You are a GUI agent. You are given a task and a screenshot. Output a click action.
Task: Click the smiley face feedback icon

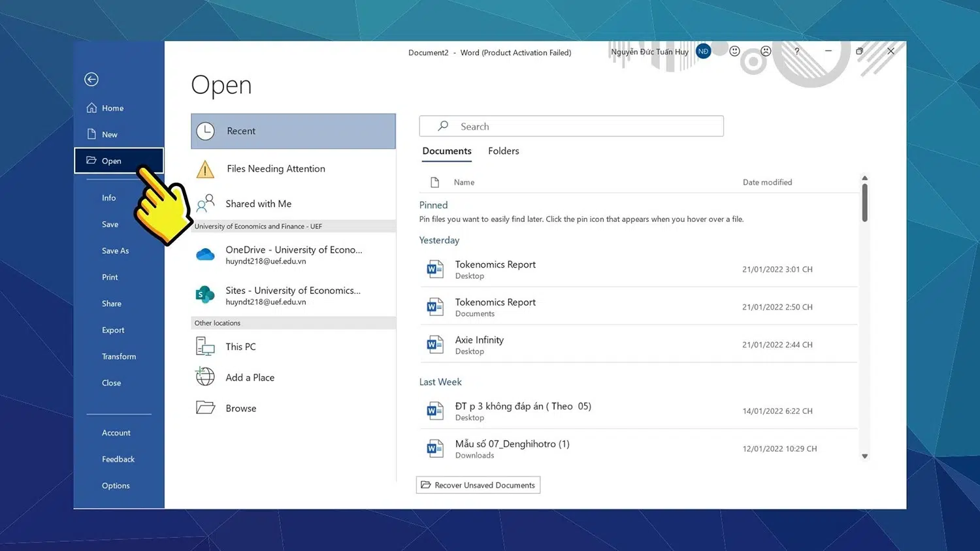[x=734, y=51]
